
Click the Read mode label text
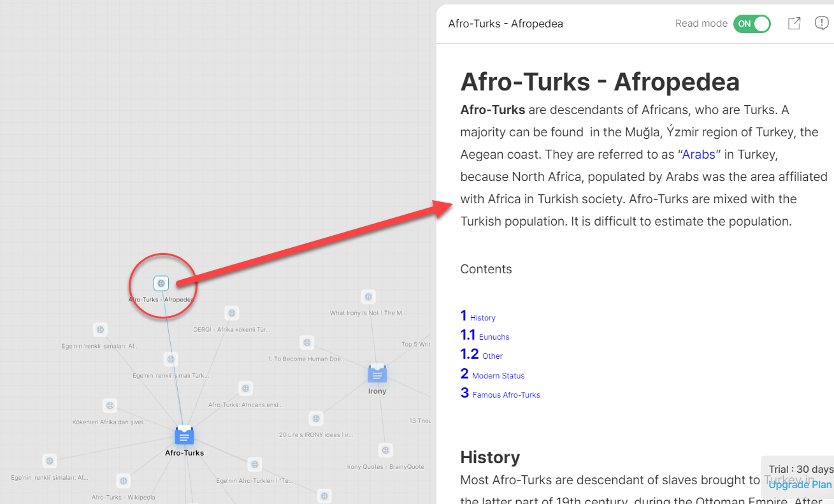click(x=701, y=24)
